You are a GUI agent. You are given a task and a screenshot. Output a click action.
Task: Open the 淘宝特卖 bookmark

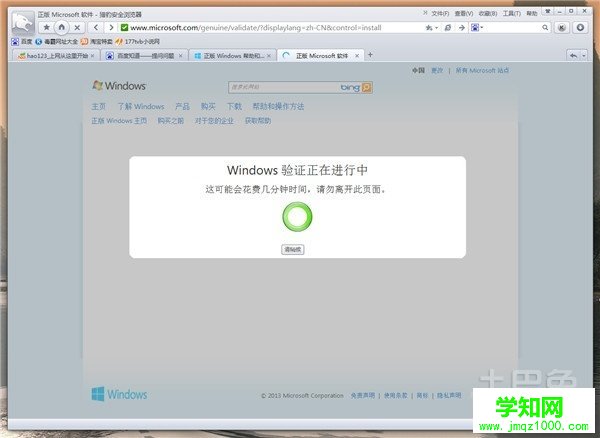coord(96,41)
